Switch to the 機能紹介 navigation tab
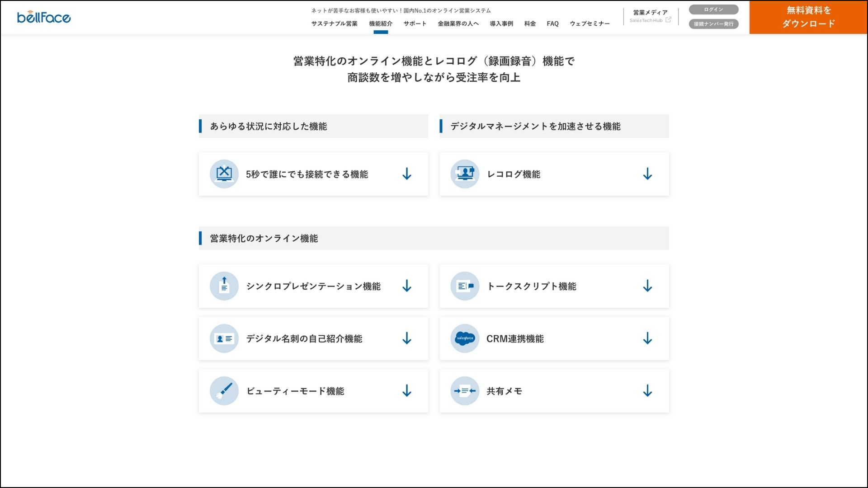Viewport: 868px width, 488px height. pyautogui.click(x=381, y=23)
